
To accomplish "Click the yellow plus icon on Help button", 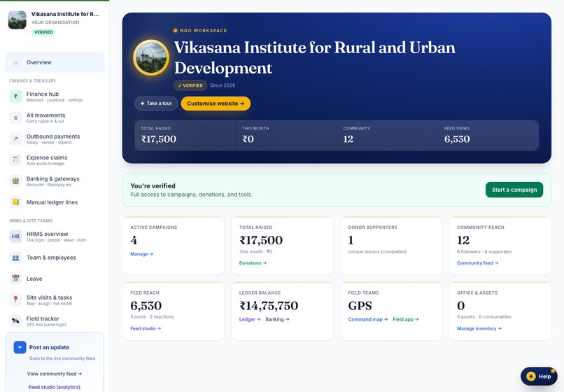I will coord(531,376).
